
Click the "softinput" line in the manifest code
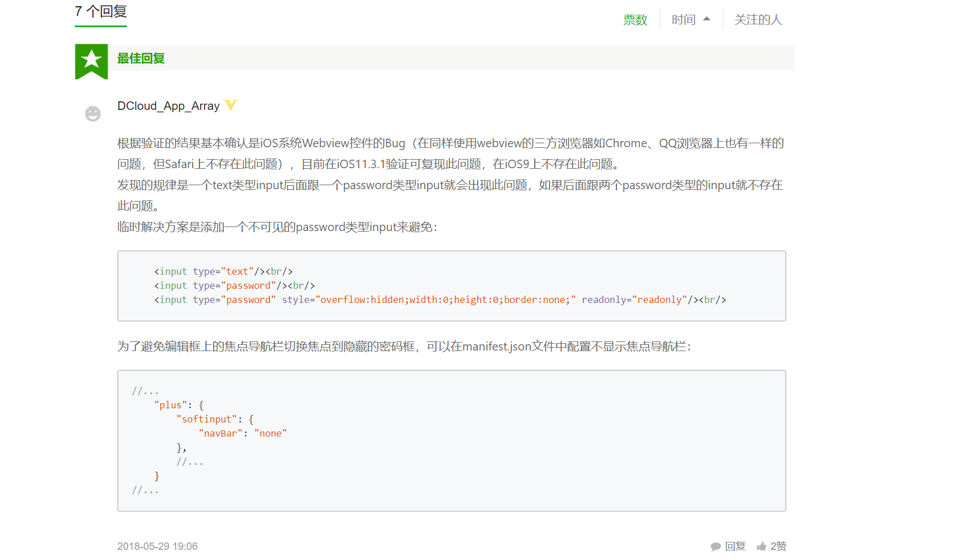pyautogui.click(x=215, y=419)
